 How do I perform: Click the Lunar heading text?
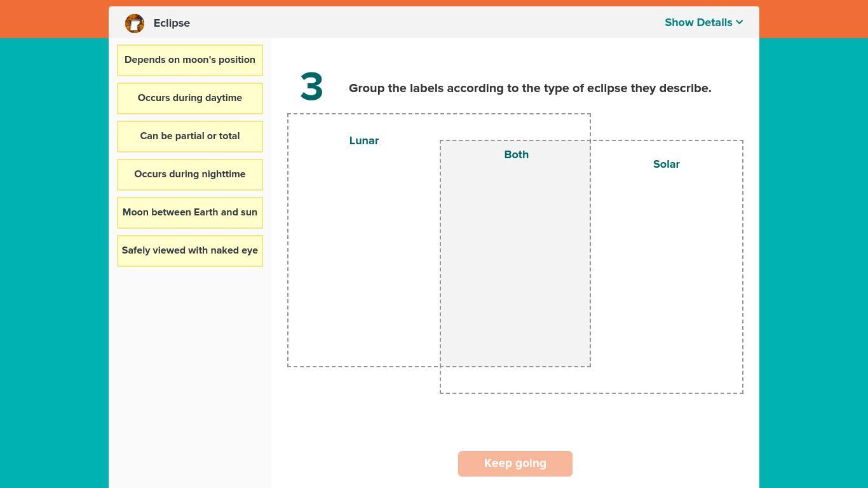coord(363,141)
